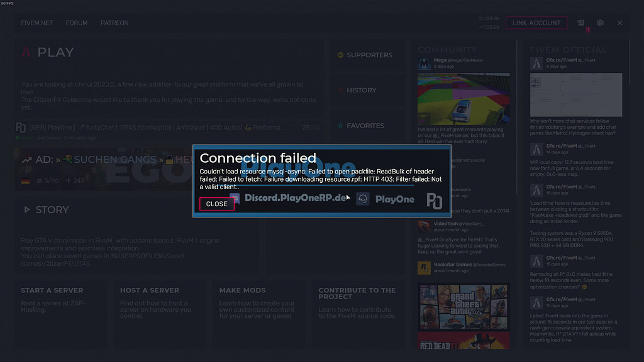This screenshot has height=362, width=644.
Task: Open the SUPPORTERS server list
Action: pyautogui.click(x=367, y=55)
